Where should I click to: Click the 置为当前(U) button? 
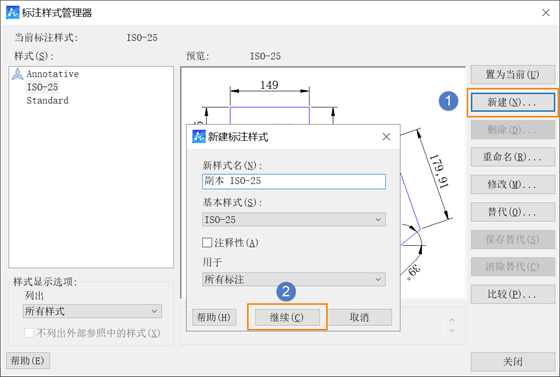click(512, 75)
